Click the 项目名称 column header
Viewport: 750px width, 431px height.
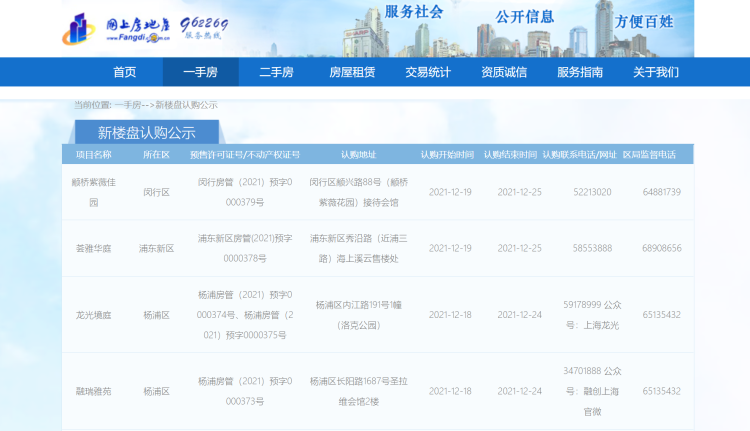(94, 155)
